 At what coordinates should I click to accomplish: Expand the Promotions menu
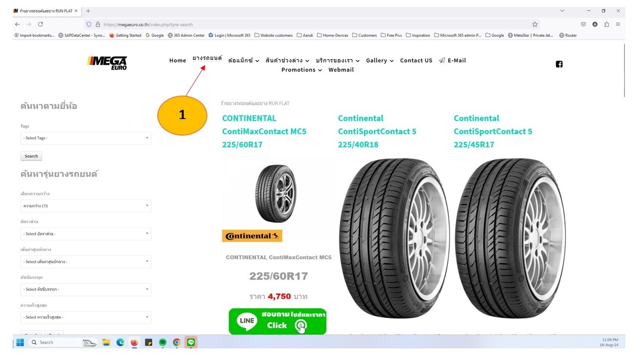pyautogui.click(x=302, y=70)
